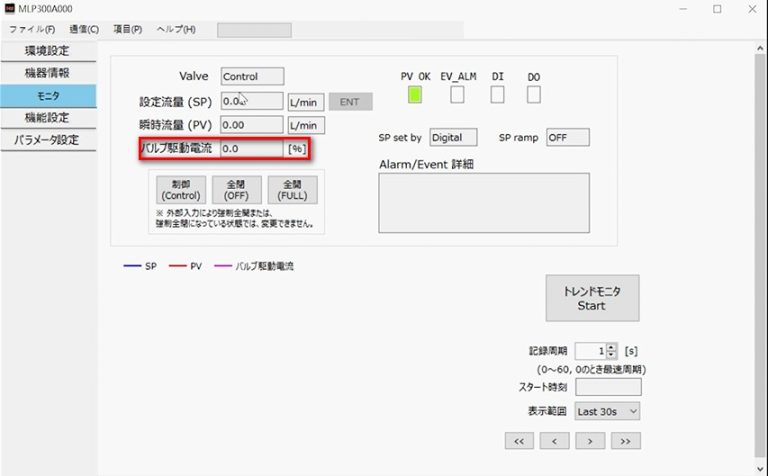Open the ファイル(F) menu
Viewport: 768px width, 476px height.
click(x=32, y=30)
